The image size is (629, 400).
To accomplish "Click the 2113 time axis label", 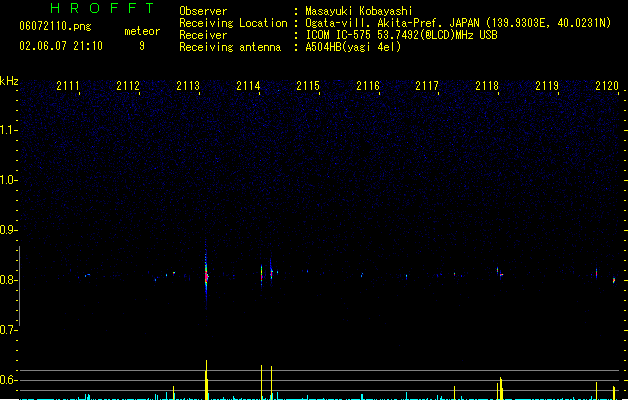I will (188, 86).
